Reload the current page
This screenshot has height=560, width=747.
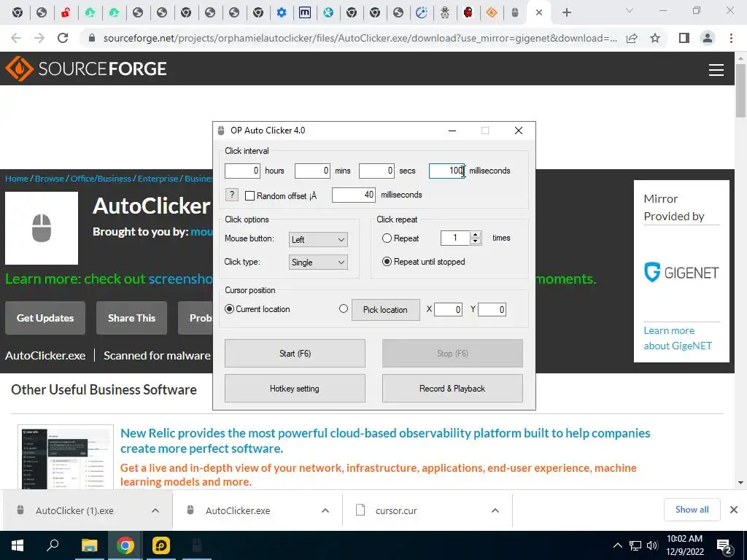(63, 38)
